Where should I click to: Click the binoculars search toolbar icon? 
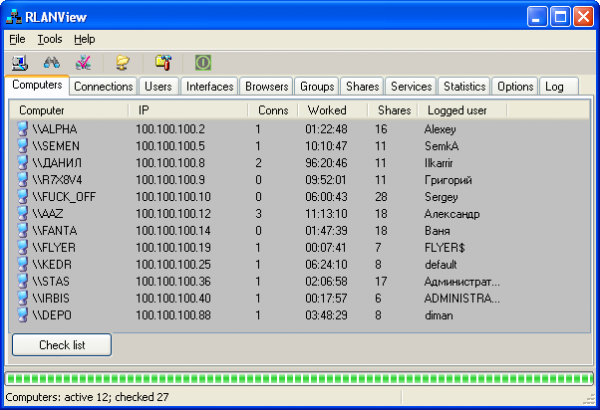[52, 63]
